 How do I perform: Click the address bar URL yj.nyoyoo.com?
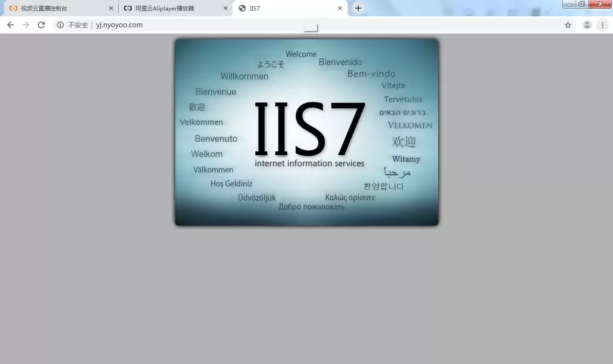pos(119,25)
